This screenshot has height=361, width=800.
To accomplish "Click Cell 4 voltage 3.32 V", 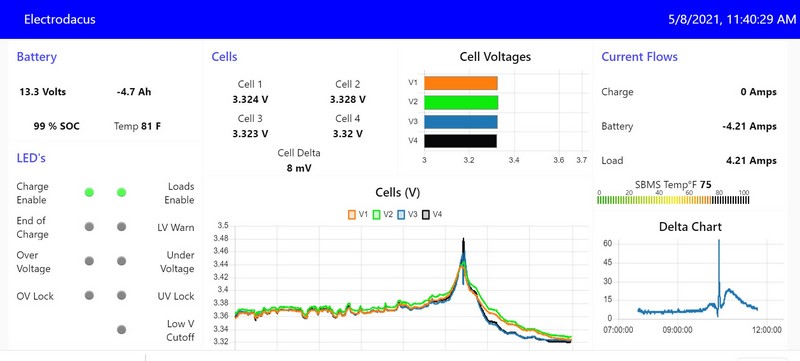I will 347,134.
